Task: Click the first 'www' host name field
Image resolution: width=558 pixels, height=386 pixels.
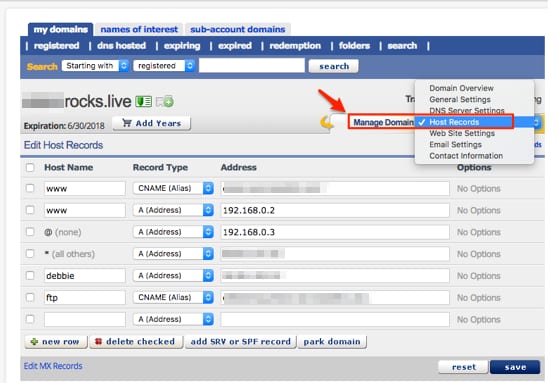Action: 85,188
